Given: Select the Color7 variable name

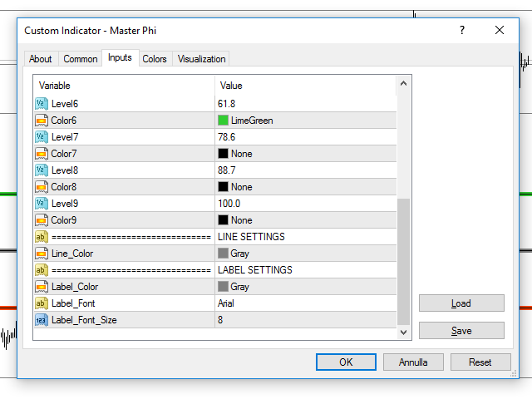Looking at the screenshot, I should pyautogui.click(x=64, y=154).
